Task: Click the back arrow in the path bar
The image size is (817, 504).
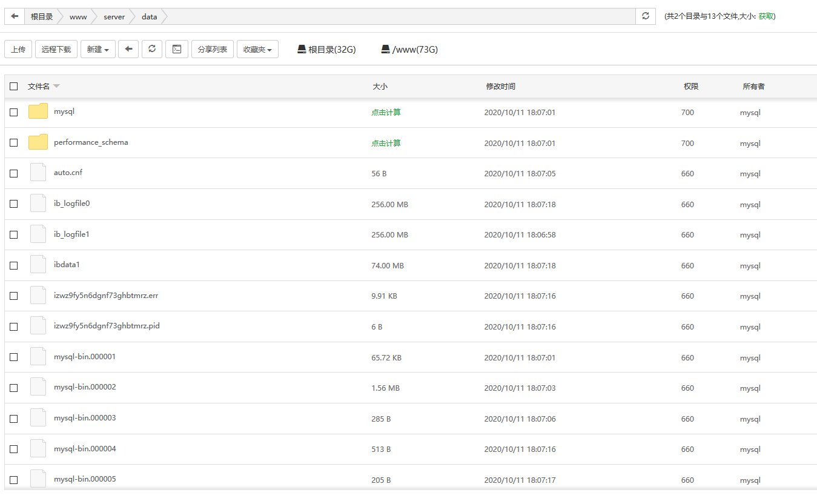Action: pyautogui.click(x=15, y=16)
